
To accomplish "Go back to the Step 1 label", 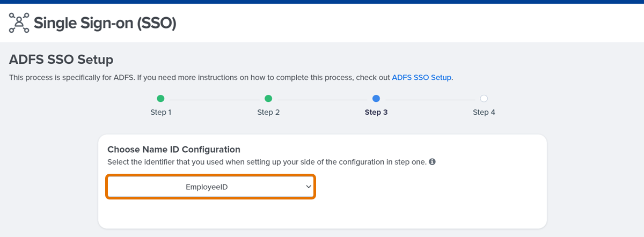I will [x=160, y=113].
